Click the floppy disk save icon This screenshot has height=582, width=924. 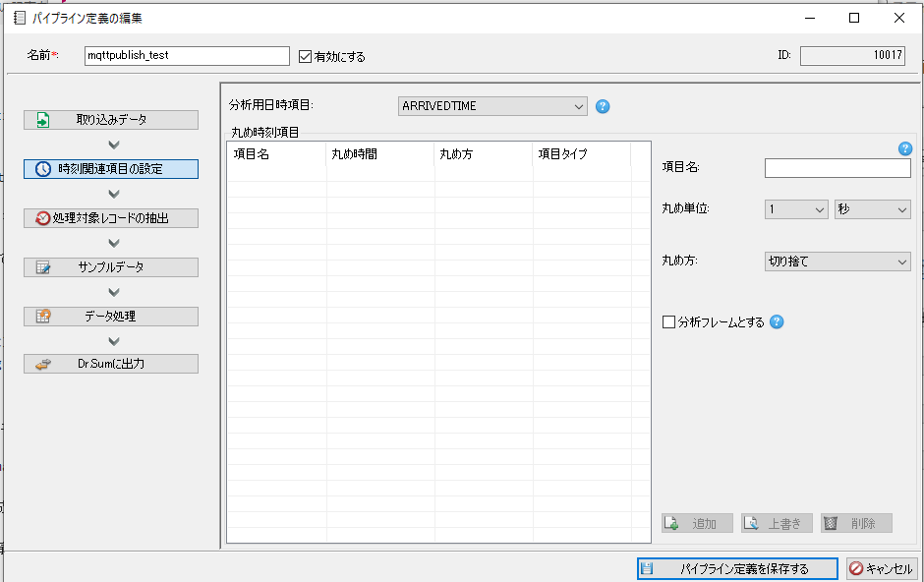tap(647, 568)
